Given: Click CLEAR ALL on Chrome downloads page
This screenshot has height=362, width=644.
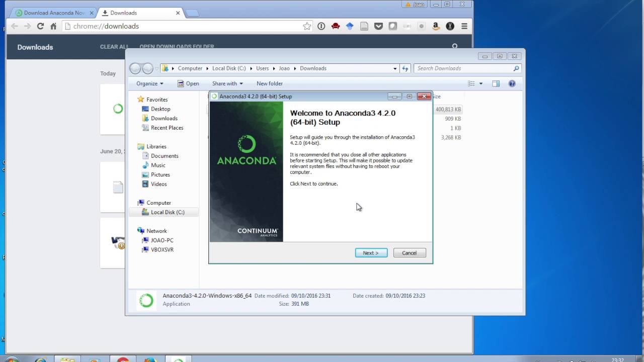Looking at the screenshot, I should [x=114, y=47].
